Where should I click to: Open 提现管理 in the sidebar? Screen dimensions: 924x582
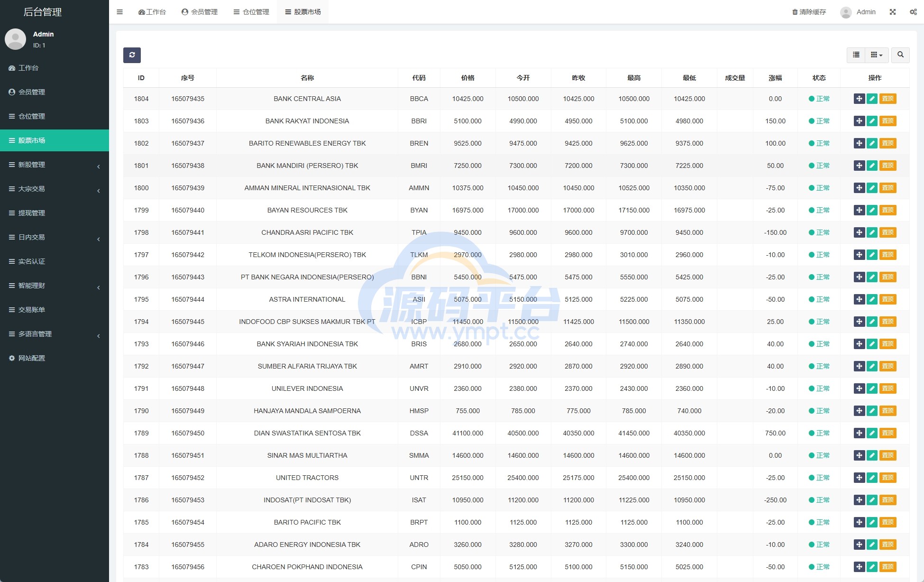coord(55,213)
